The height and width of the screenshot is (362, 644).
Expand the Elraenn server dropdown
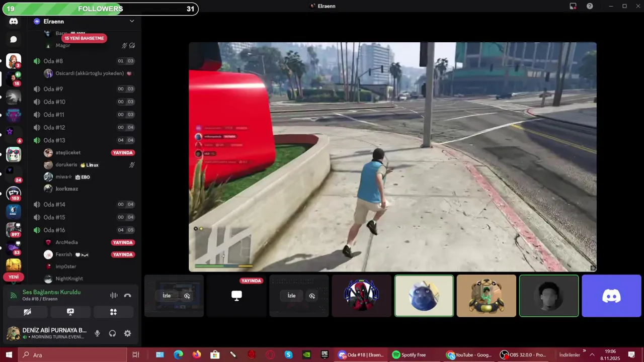(x=132, y=21)
